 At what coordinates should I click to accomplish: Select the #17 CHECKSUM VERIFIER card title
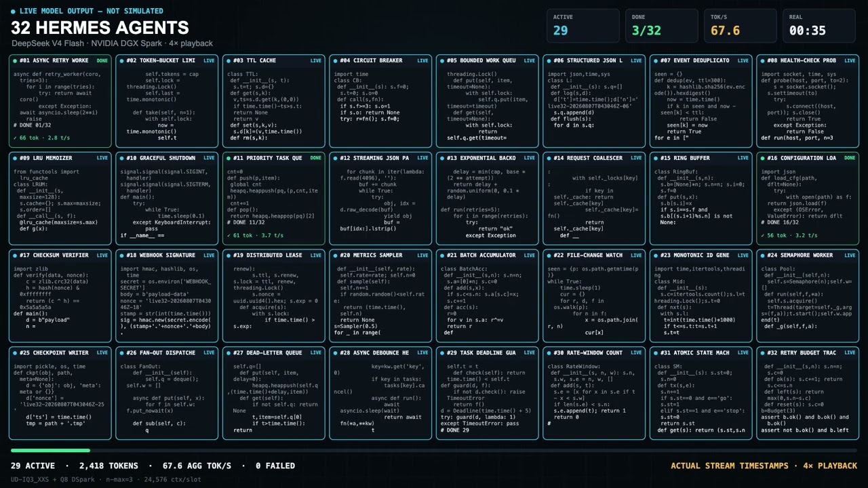click(54, 256)
